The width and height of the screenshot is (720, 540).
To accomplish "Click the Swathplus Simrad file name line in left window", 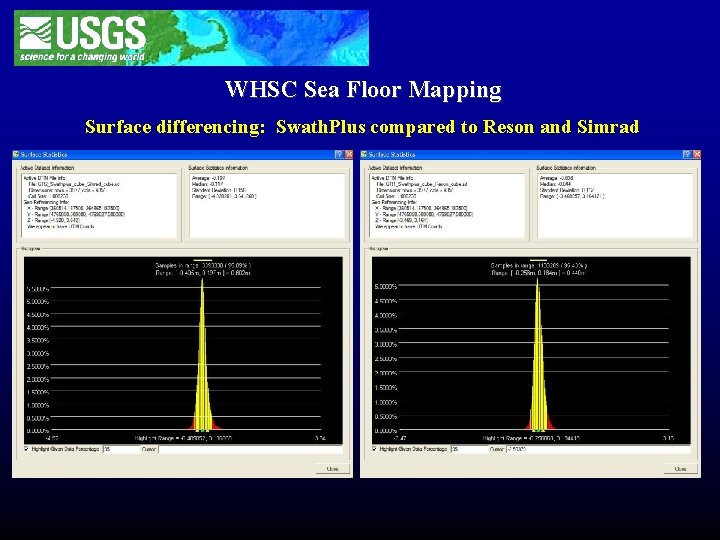I will (73, 184).
